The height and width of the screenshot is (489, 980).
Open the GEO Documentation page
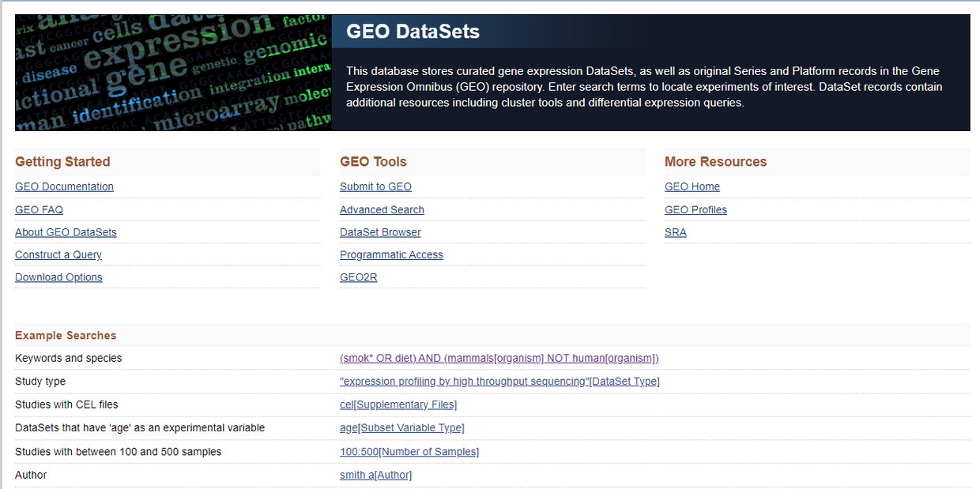(64, 186)
